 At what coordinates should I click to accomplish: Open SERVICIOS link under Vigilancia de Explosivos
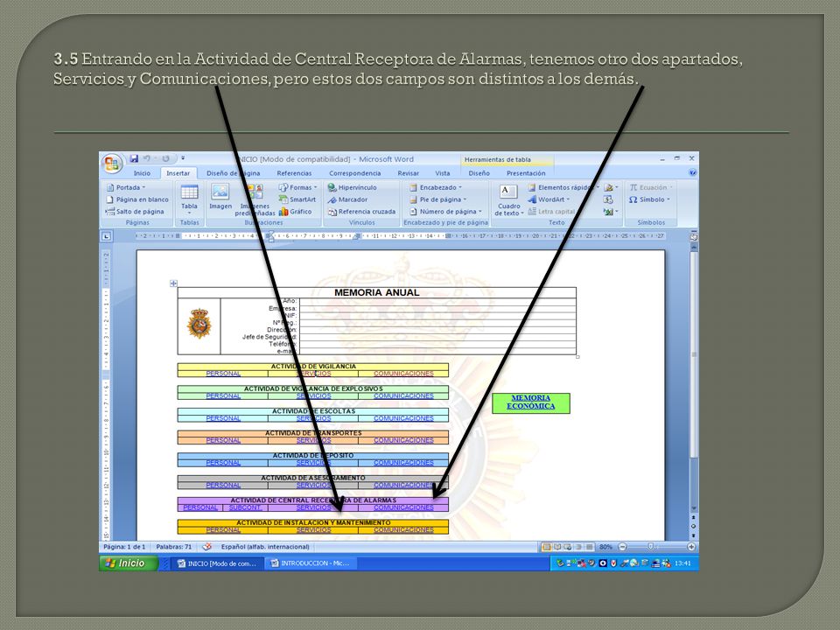314,395
